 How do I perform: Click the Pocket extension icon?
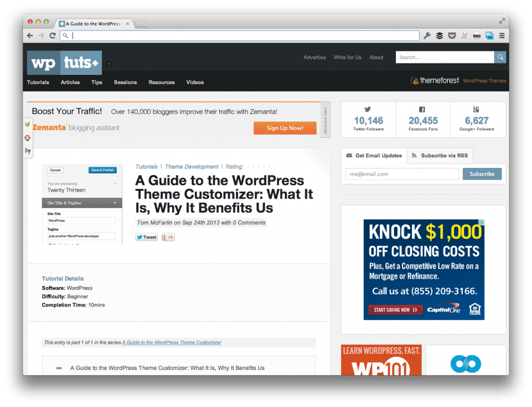click(452, 36)
